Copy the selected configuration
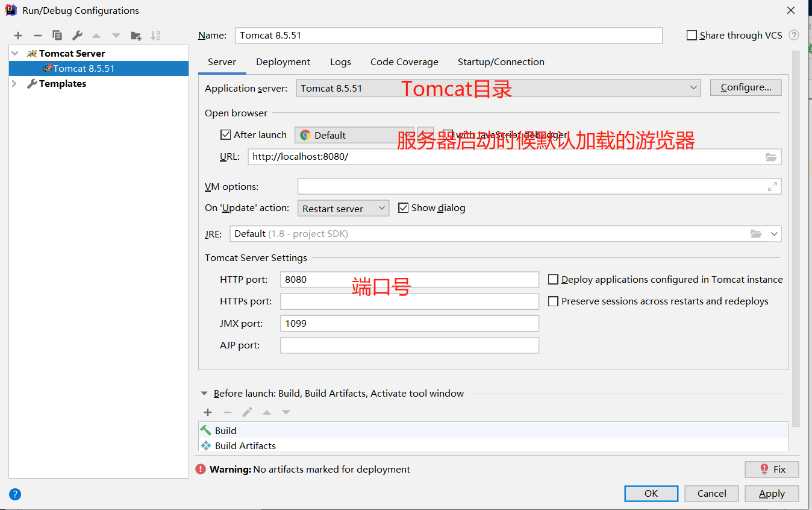The width and height of the screenshot is (812, 510). coord(57,36)
